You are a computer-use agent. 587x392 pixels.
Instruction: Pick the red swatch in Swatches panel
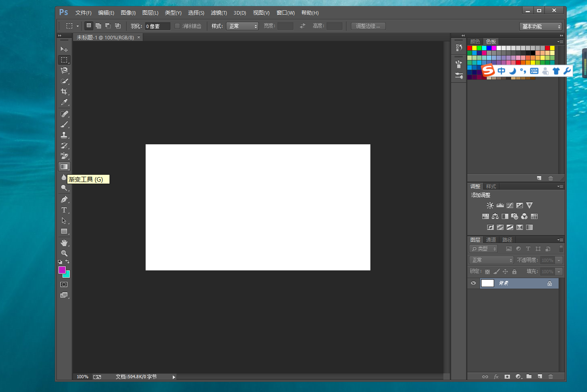coord(470,48)
